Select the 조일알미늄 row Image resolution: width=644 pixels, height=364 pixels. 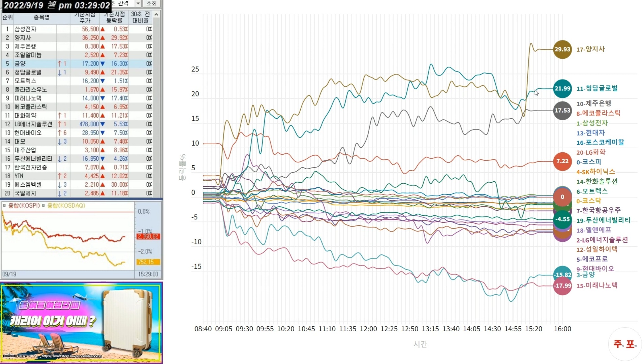[x=77, y=55]
